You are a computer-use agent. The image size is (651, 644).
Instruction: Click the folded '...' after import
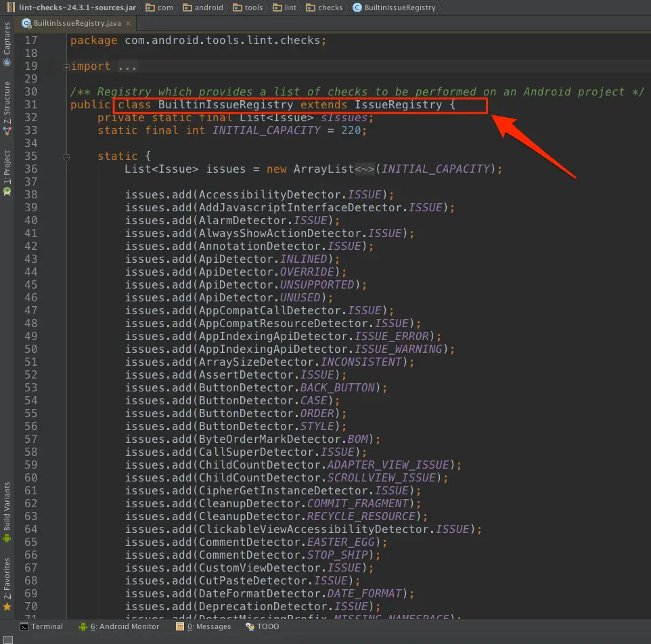pos(127,66)
